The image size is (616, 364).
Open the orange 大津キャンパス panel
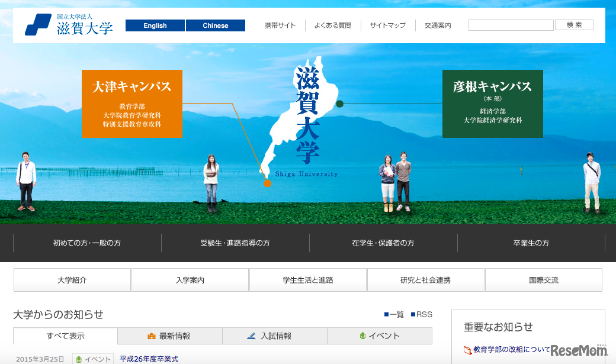(x=131, y=104)
